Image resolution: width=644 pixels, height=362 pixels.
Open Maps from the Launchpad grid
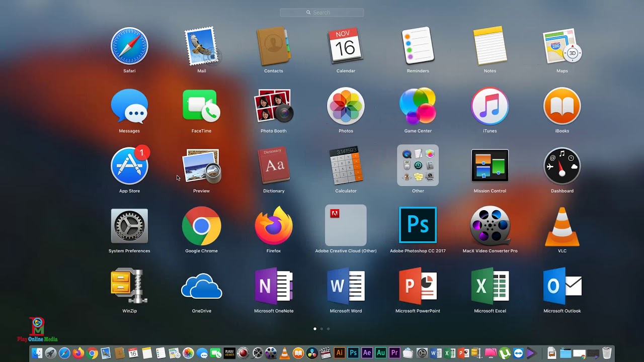tap(562, 46)
